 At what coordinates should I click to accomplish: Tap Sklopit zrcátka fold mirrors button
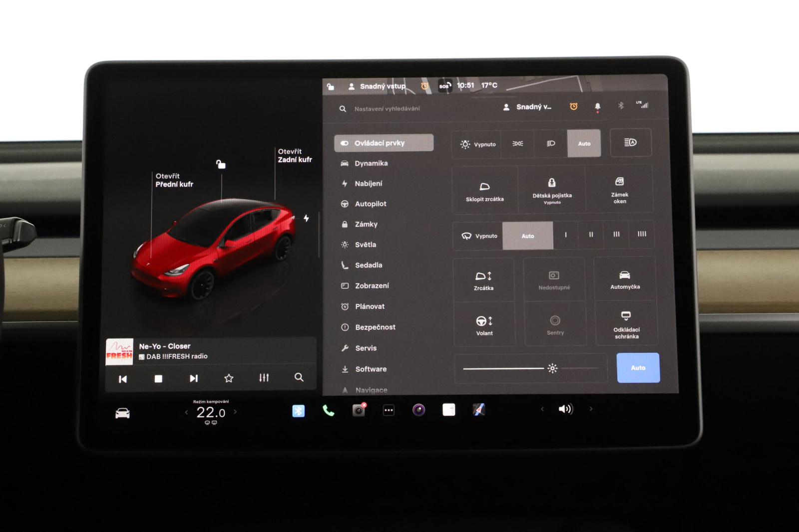tap(485, 192)
